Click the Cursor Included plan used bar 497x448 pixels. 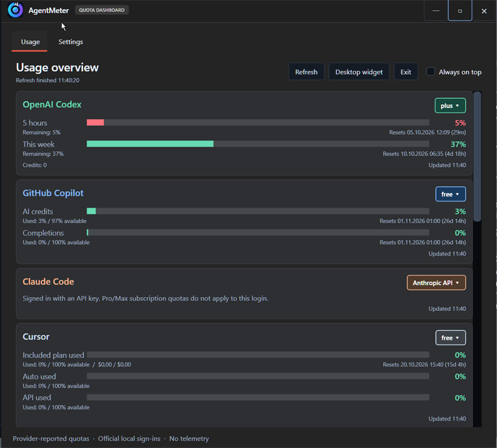[258, 355]
